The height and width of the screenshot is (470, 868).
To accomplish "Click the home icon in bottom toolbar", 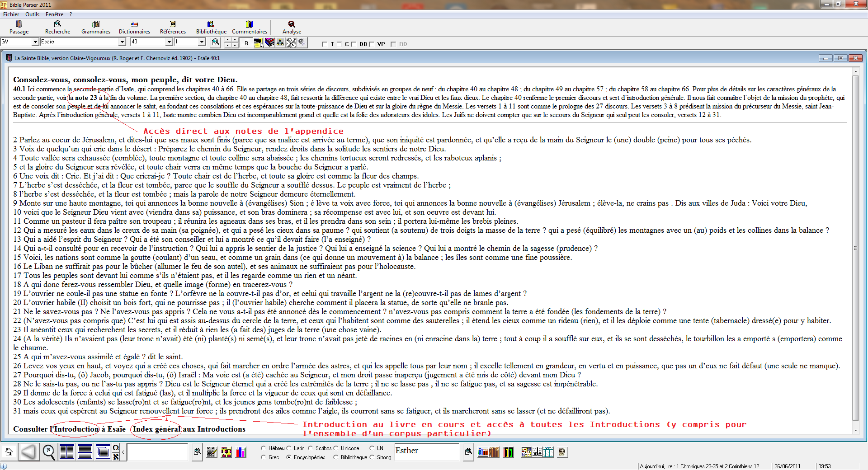I will pos(9,451).
